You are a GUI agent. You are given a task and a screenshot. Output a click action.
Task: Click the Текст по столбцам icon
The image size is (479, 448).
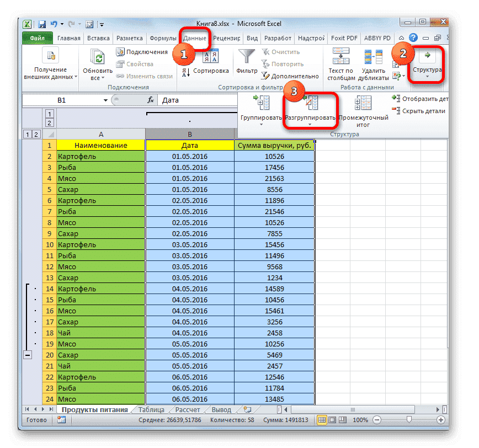tap(340, 61)
